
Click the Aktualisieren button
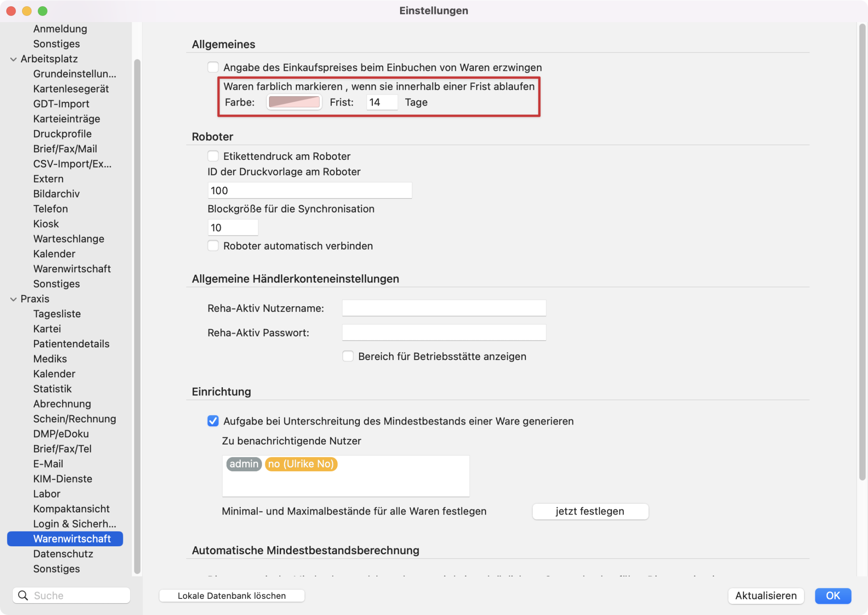[x=766, y=595]
